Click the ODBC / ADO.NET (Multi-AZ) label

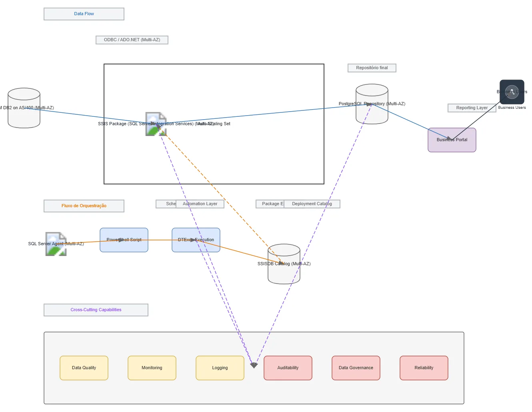pyautogui.click(x=132, y=40)
